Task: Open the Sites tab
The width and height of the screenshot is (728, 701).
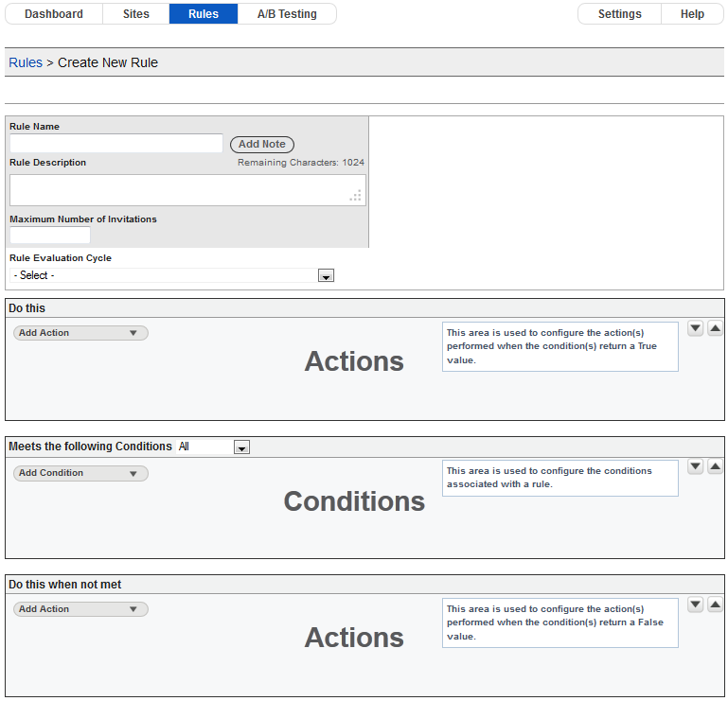Action: click(136, 14)
